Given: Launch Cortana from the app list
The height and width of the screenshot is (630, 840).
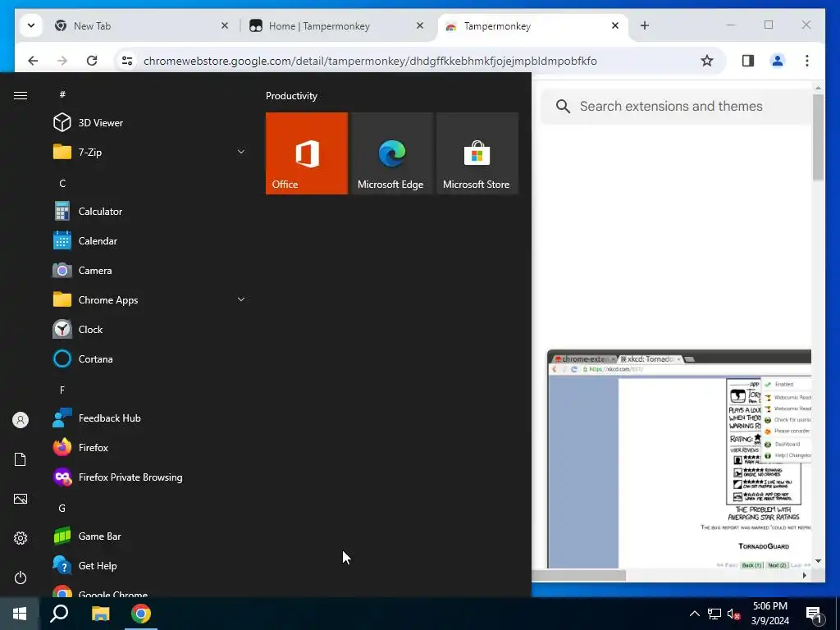Looking at the screenshot, I should (150, 358).
